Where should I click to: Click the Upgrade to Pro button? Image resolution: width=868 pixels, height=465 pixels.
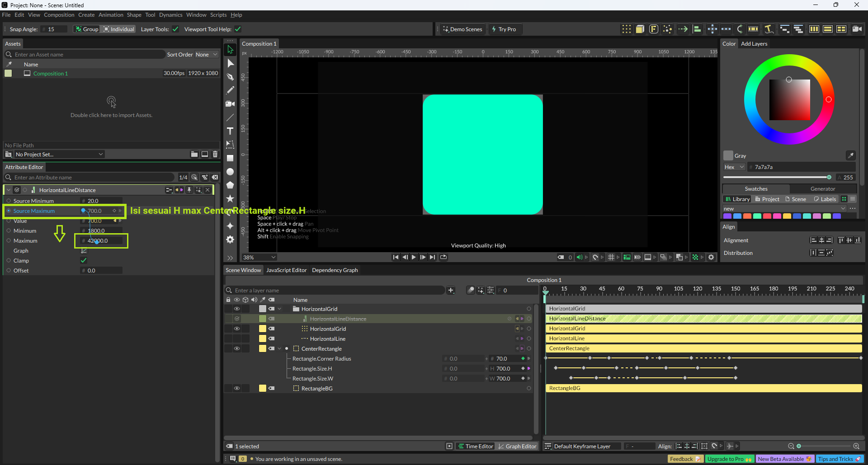[729, 459]
